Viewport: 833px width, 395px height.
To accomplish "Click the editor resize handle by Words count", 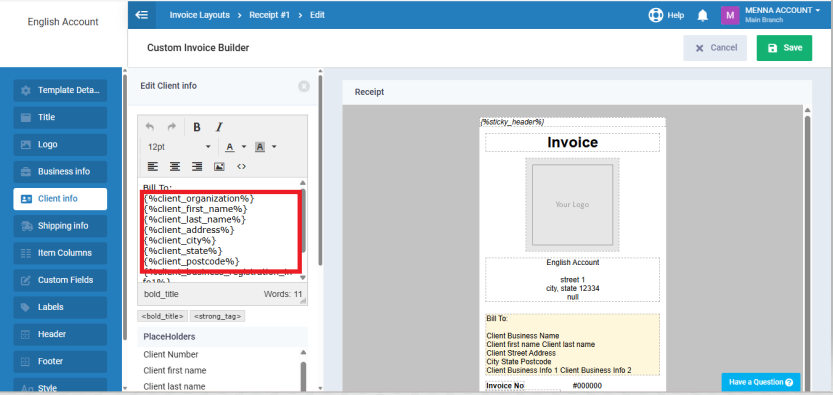I will (303, 300).
